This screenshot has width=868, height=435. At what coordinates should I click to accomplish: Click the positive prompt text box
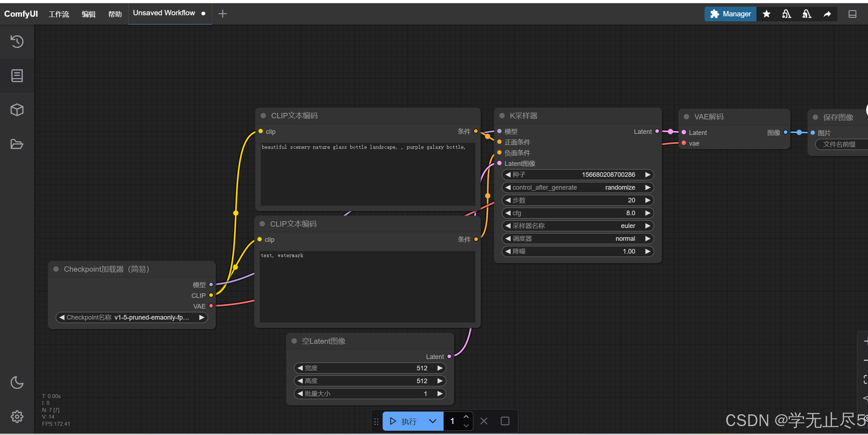point(367,174)
